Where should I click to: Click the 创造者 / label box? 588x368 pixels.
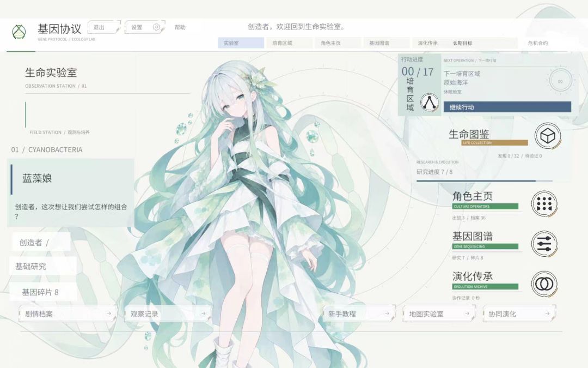(x=41, y=242)
